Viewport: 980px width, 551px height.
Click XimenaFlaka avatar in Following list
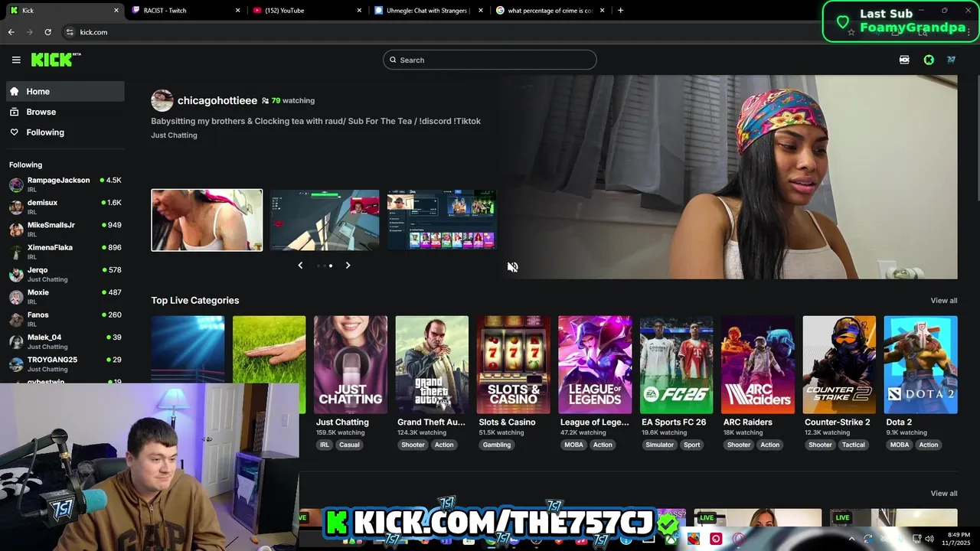[x=16, y=252]
